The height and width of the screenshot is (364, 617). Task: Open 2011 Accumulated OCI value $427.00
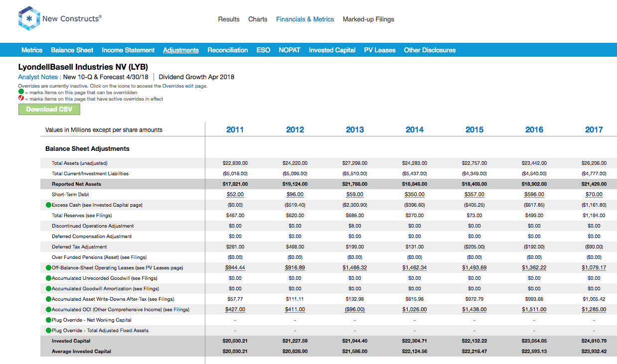coord(235,310)
